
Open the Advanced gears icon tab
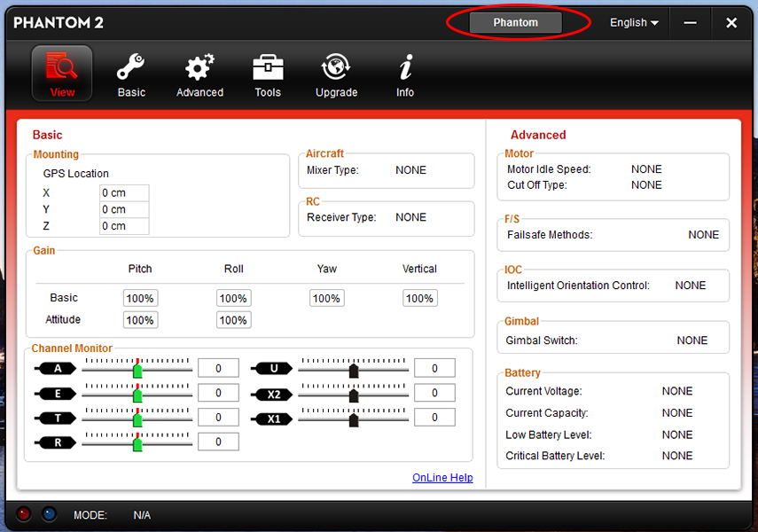point(199,75)
